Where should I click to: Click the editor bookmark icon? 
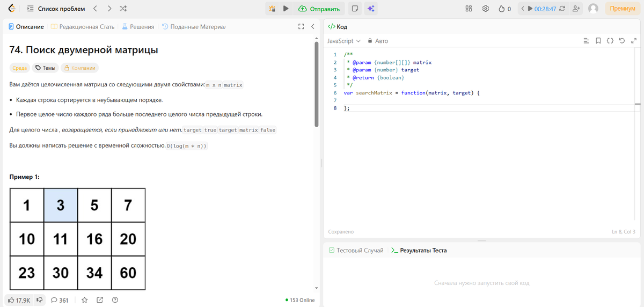(598, 41)
